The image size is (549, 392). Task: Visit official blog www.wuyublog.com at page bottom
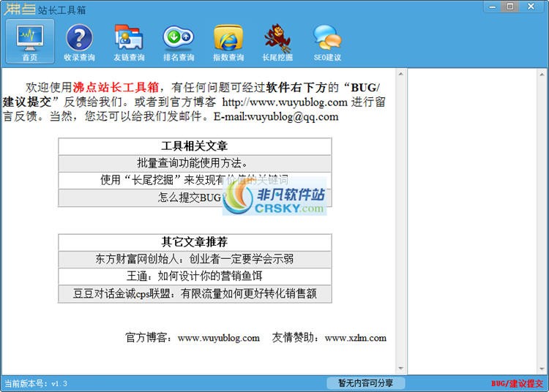(x=218, y=338)
